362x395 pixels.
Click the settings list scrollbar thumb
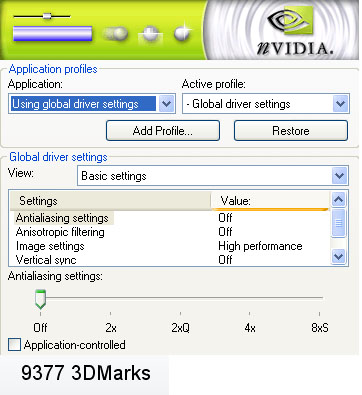point(339,223)
